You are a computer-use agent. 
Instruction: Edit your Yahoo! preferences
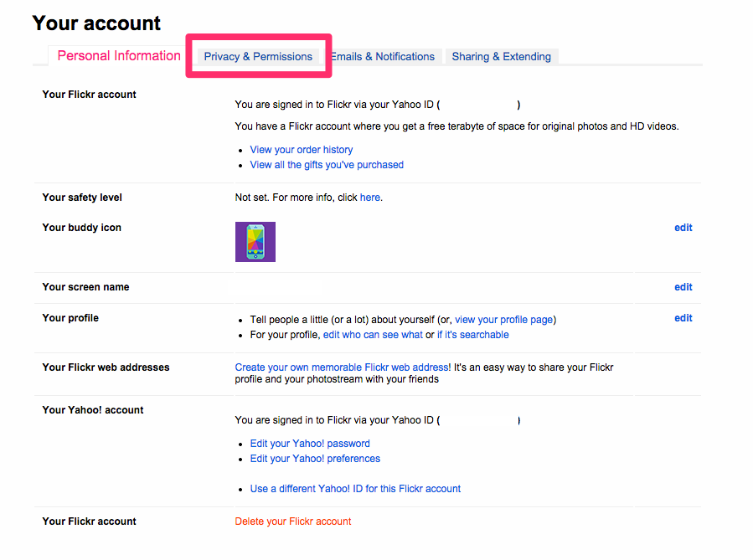coord(315,458)
